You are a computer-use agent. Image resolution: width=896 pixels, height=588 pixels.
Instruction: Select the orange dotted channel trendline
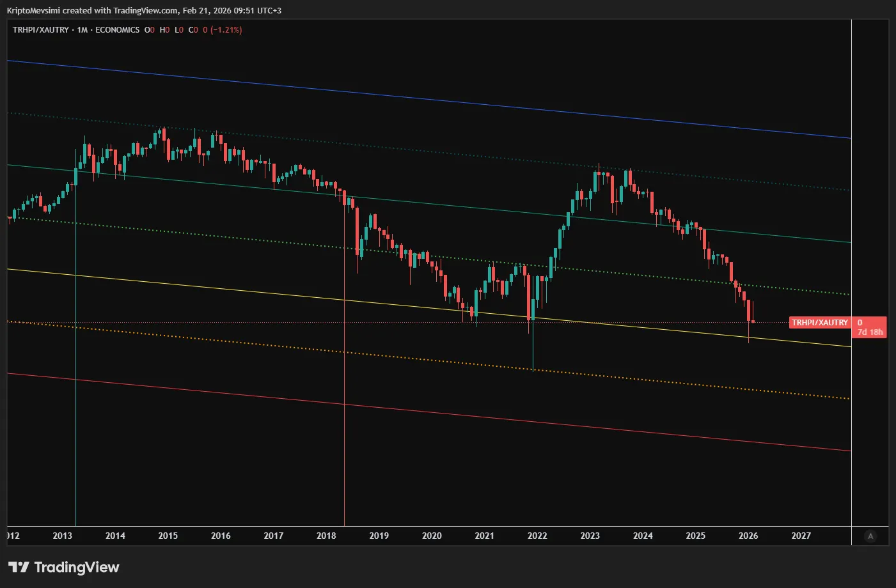tap(428, 360)
